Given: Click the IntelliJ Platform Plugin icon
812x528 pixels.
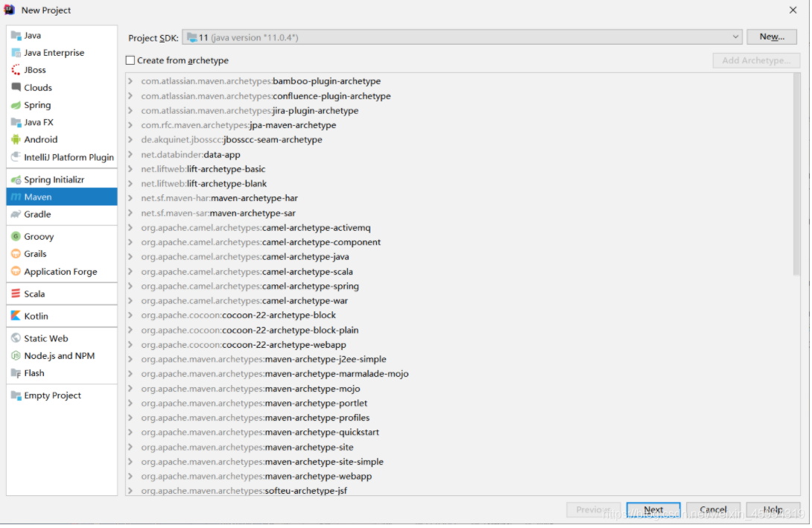Looking at the screenshot, I should (16, 157).
